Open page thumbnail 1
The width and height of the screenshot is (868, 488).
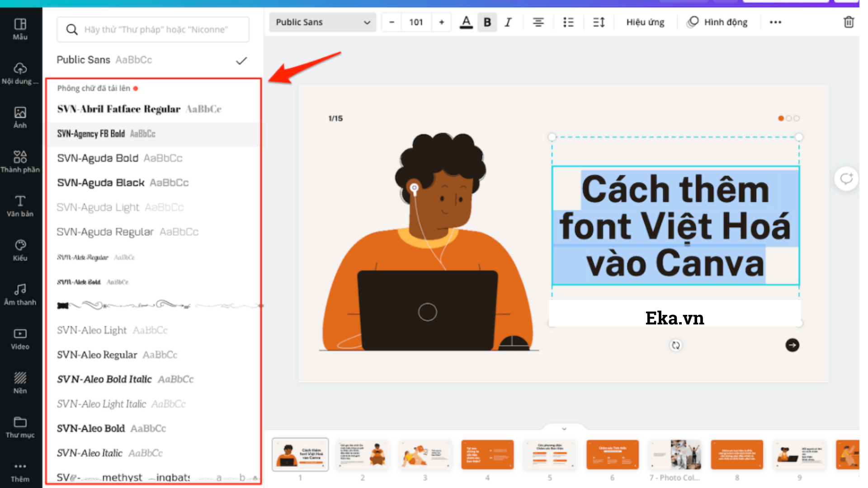(x=300, y=455)
